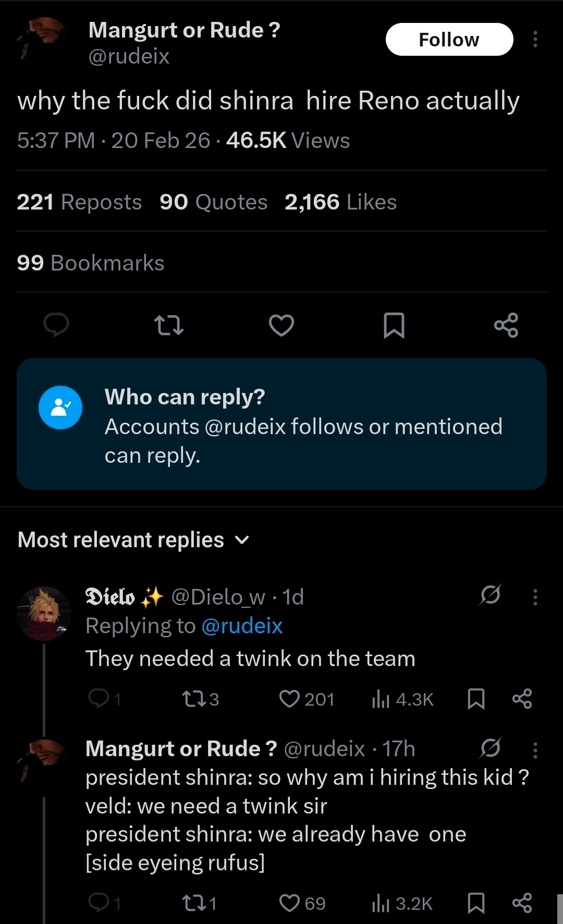Follow the Mangurt or Rude ? account

449,40
